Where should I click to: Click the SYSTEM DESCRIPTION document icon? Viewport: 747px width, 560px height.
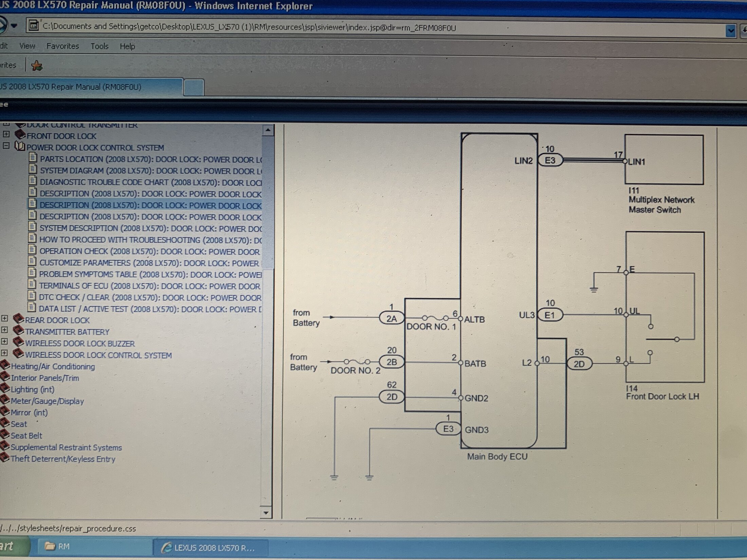point(32,226)
